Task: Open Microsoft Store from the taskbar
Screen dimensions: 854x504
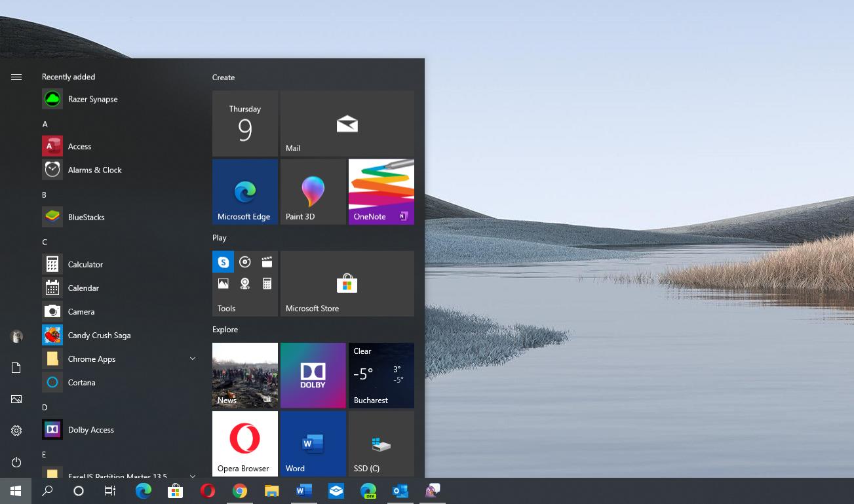Action: (175, 491)
